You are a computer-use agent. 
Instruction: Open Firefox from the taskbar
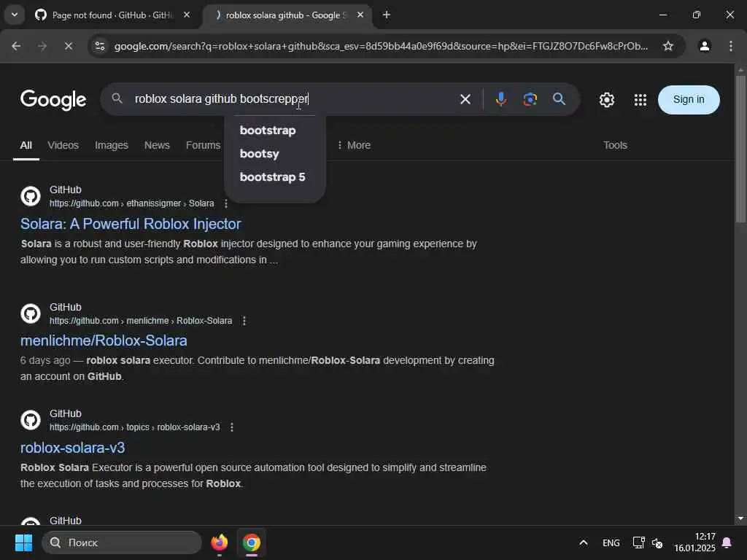click(x=219, y=542)
